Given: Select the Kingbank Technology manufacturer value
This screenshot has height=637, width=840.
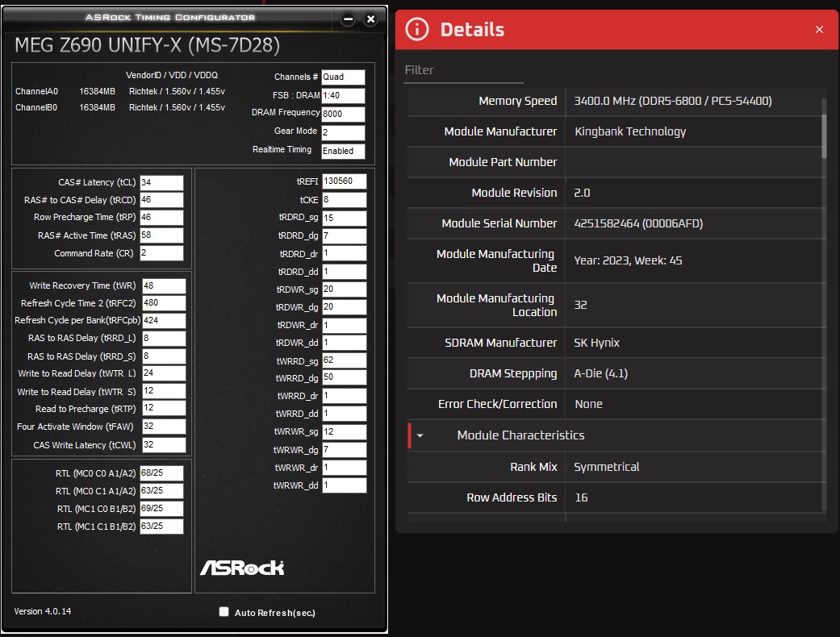Looking at the screenshot, I should [630, 131].
